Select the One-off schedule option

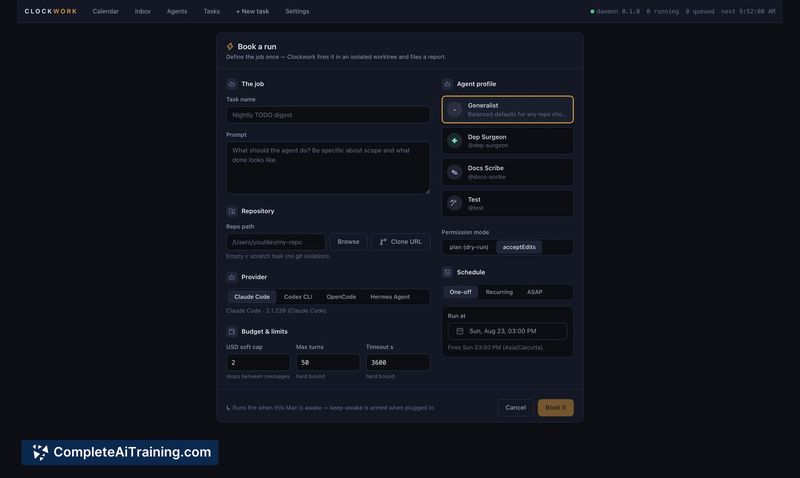coord(461,292)
